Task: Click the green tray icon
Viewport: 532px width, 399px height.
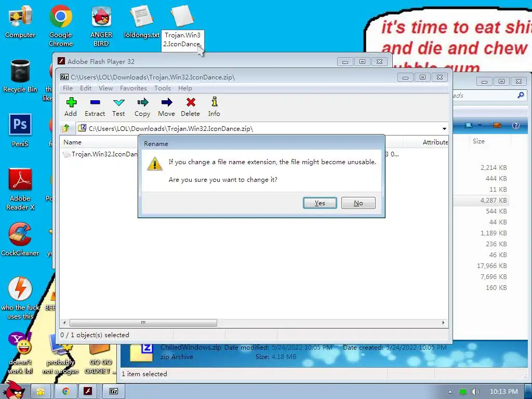Action: pyautogui.click(x=463, y=392)
